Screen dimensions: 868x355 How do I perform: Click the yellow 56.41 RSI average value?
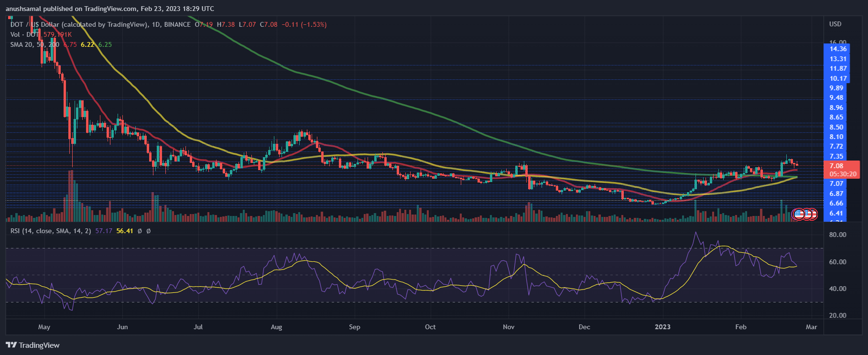(x=125, y=231)
